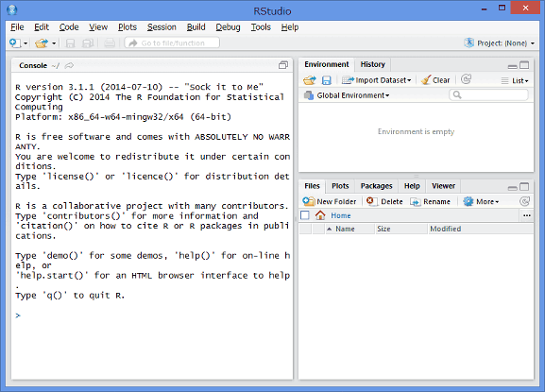Image resolution: width=545 pixels, height=392 pixels.
Task: Sort files by Modified column
Action: [481, 229]
